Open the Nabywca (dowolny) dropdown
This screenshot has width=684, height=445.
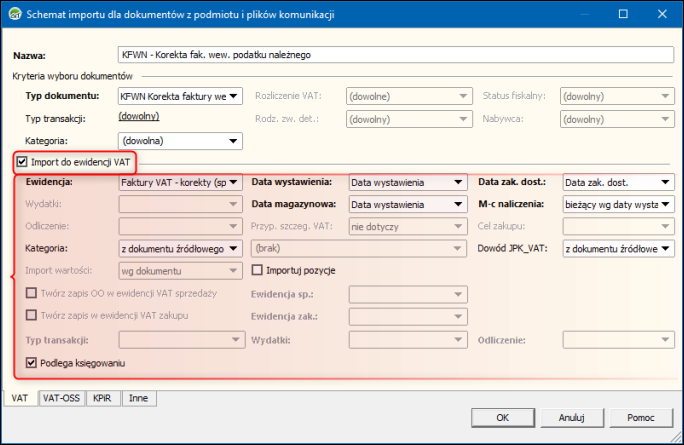(617, 119)
